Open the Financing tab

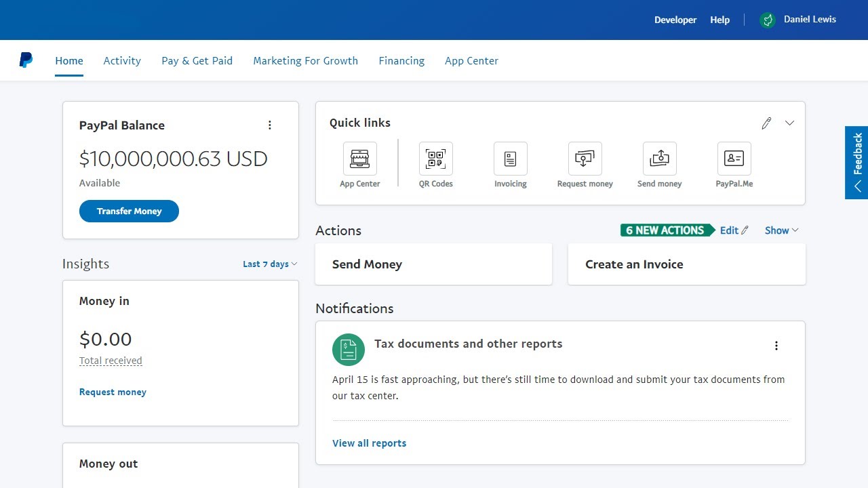tap(401, 61)
